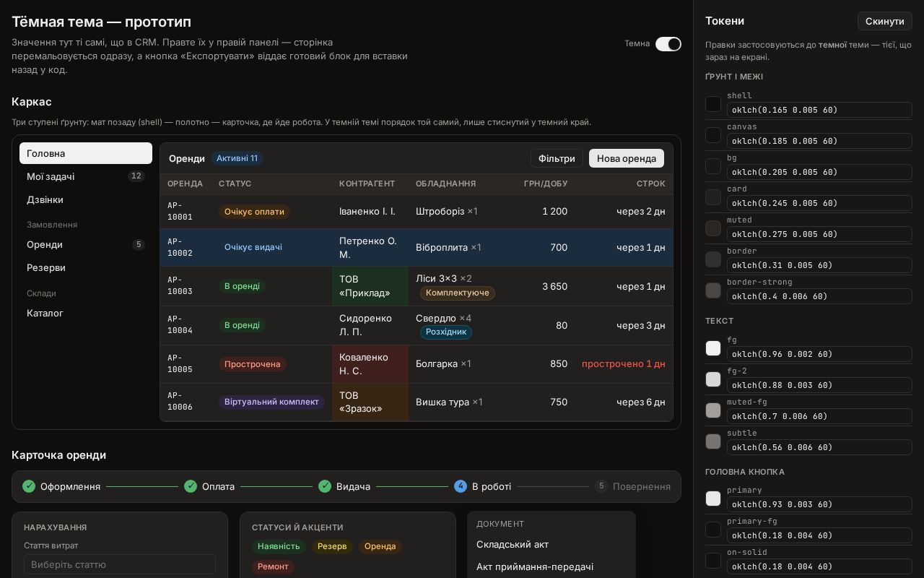
Task: Click the Очікує оплати status badge
Action: point(253,212)
